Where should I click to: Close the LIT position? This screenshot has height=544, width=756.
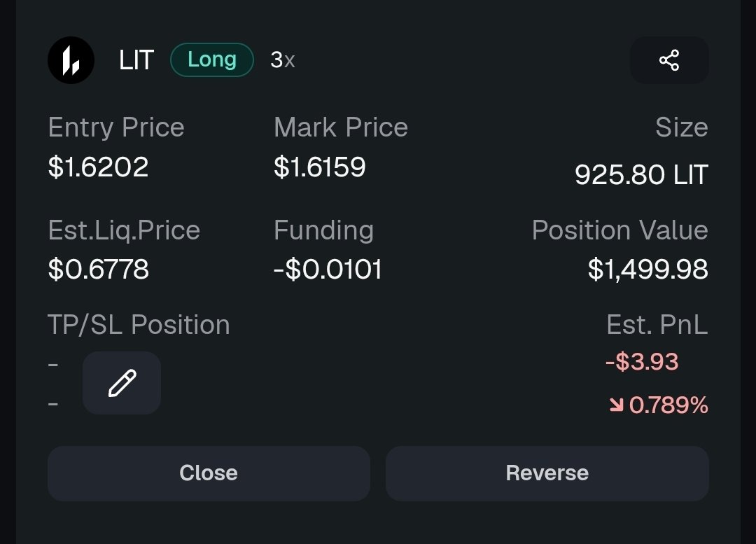(x=209, y=473)
